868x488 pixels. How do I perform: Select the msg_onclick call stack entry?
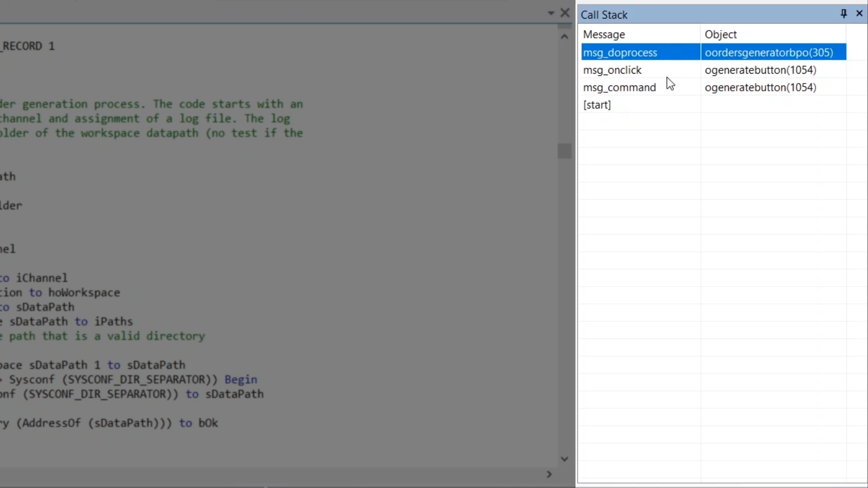(x=612, y=70)
